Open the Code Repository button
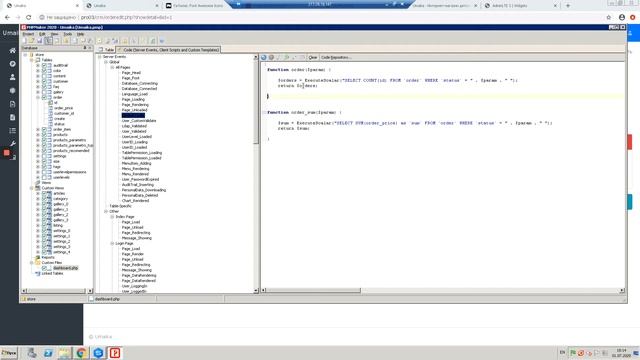The width and height of the screenshot is (640, 360). [x=336, y=58]
